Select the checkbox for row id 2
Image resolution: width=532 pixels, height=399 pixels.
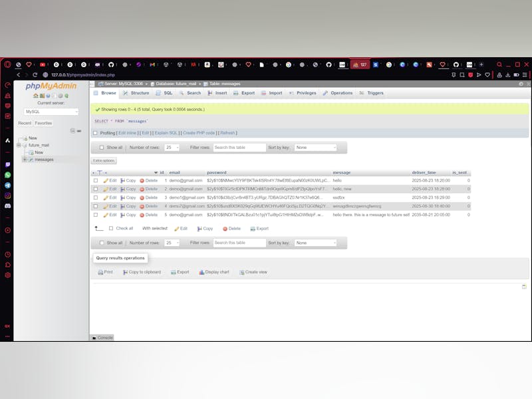coord(96,189)
